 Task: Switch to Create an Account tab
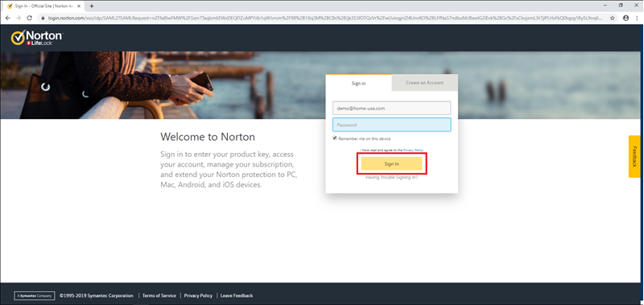[425, 83]
